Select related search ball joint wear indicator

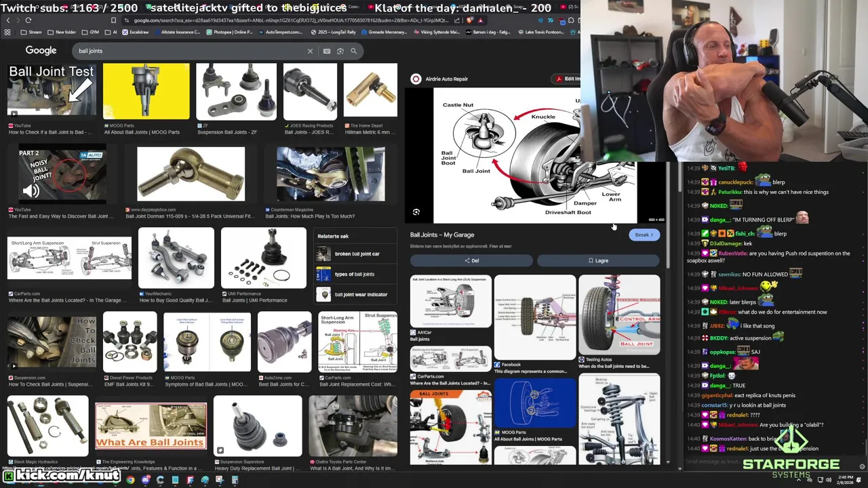point(356,294)
